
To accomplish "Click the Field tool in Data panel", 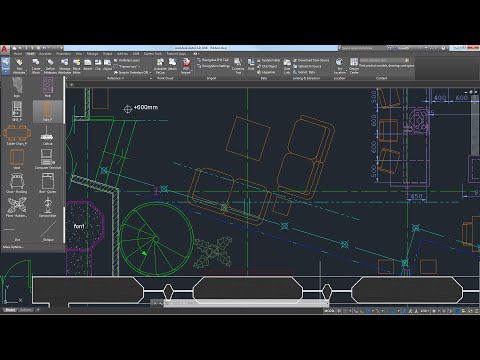I will [x=251, y=64].
